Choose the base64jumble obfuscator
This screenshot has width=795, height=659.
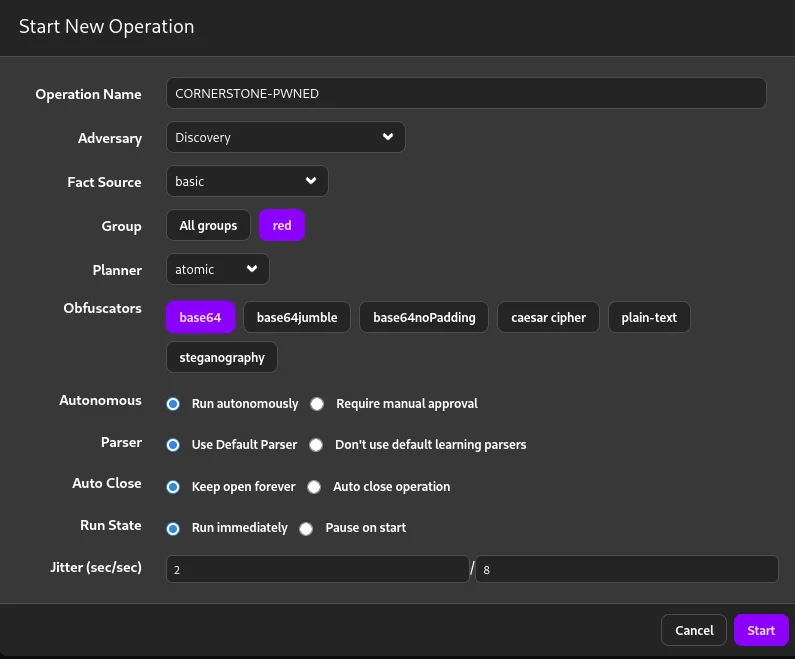pyautogui.click(x=297, y=317)
